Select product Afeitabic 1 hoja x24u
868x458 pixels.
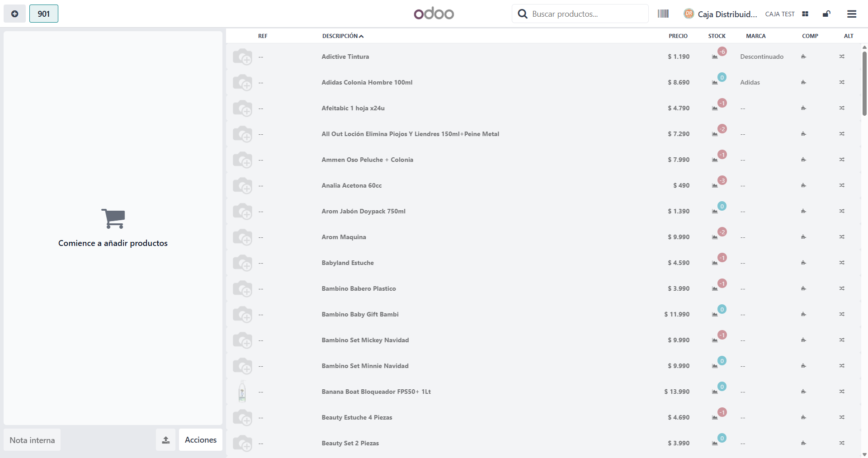click(x=353, y=108)
